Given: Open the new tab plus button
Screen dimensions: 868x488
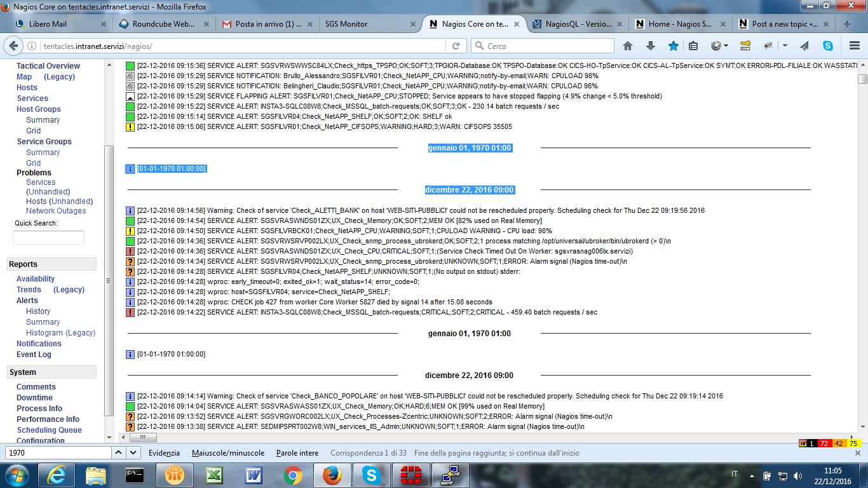Looking at the screenshot, I should pyautogui.click(x=846, y=24).
